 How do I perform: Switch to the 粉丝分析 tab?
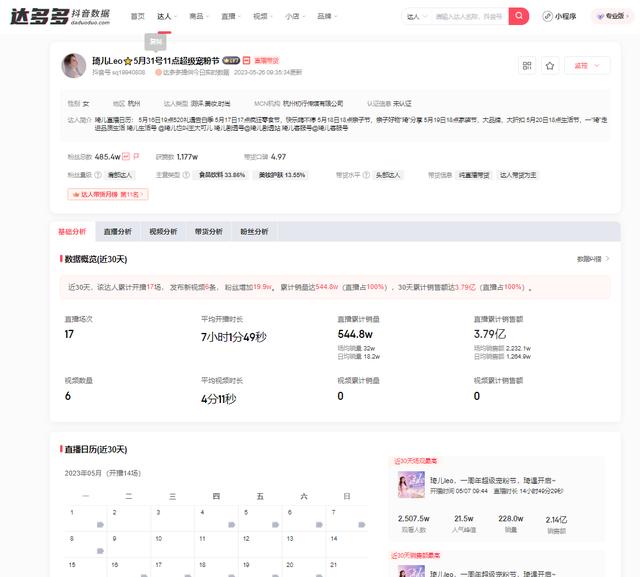pos(254,231)
